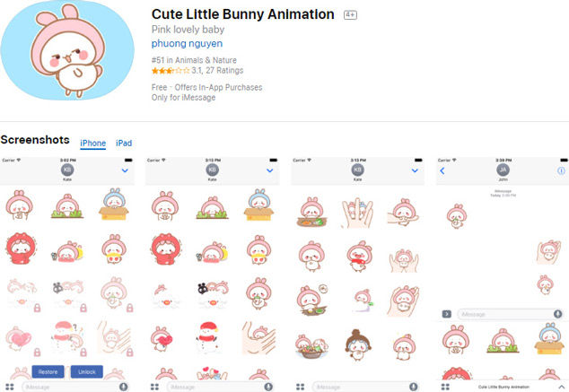
Task: Open app drawer grid icon in third screenshot
Action: pos(300,387)
